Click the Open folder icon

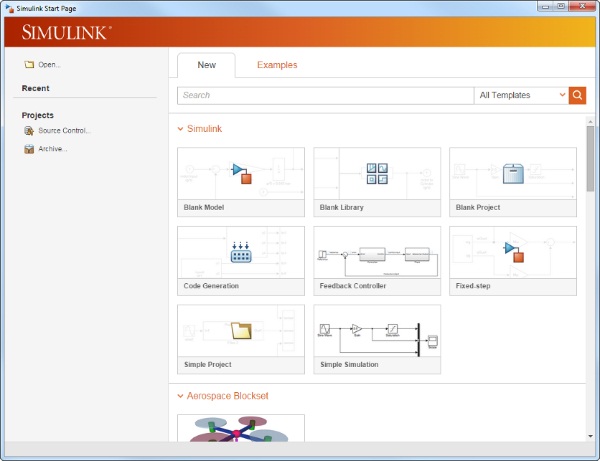click(29, 65)
